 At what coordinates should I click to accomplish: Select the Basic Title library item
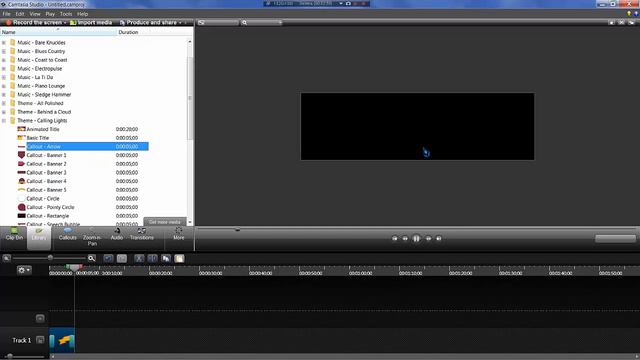coord(38,138)
